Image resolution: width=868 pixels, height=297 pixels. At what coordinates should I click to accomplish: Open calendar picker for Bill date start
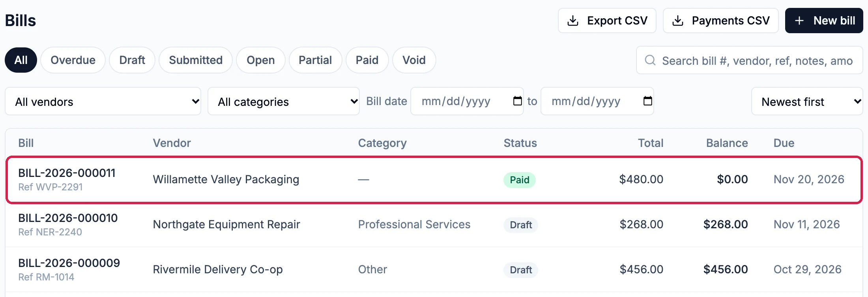(x=517, y=101)
